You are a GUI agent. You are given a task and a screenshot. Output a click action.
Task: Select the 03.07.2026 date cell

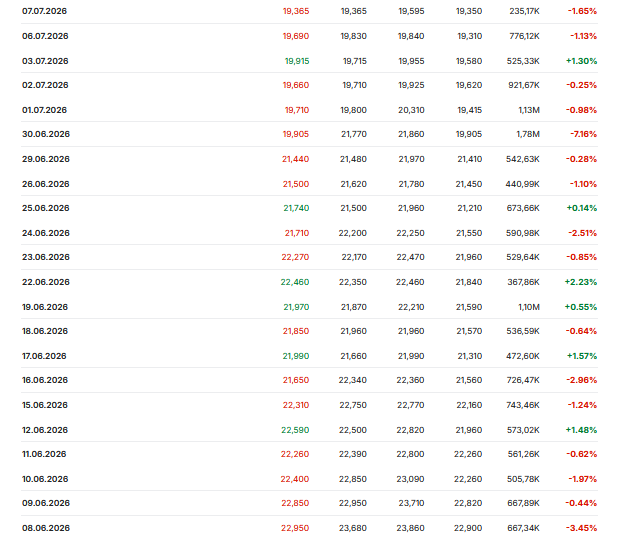45,61
